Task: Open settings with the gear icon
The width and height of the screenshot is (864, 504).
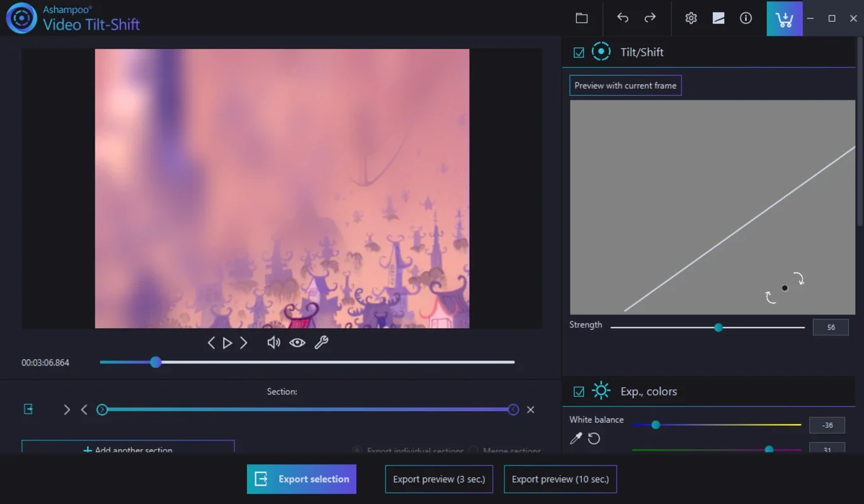Action: (x=691, y=18)
